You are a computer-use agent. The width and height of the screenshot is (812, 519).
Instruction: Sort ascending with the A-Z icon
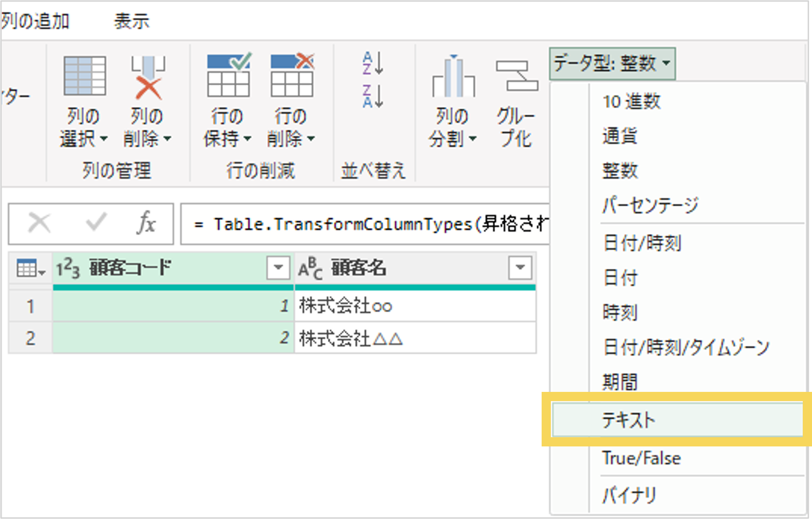click(373, 63)
